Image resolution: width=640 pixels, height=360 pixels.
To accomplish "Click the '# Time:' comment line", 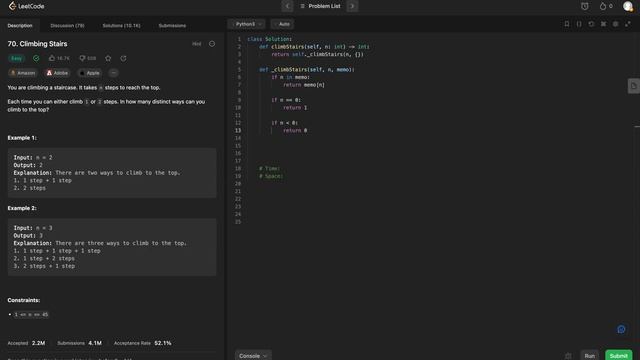I will (x=269, y=169).
